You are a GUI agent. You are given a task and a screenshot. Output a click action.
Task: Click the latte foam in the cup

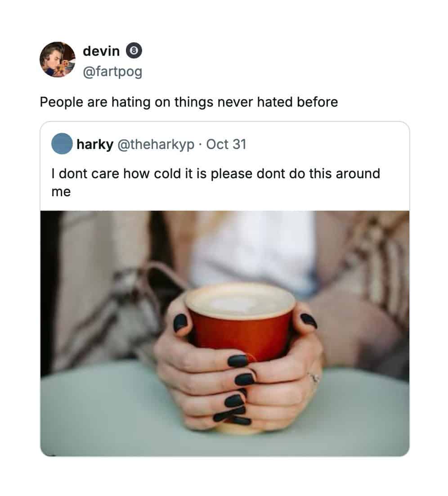click(240, 302)
